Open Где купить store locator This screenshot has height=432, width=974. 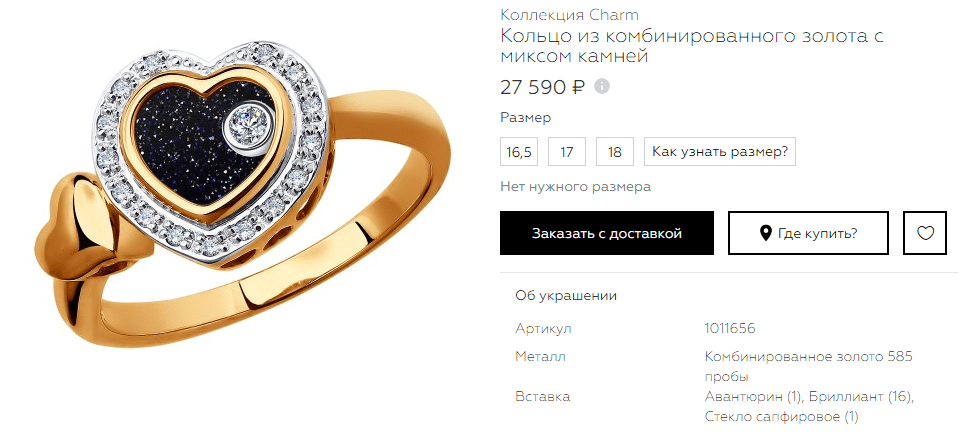pyautogui.click(x=808, y=233)
